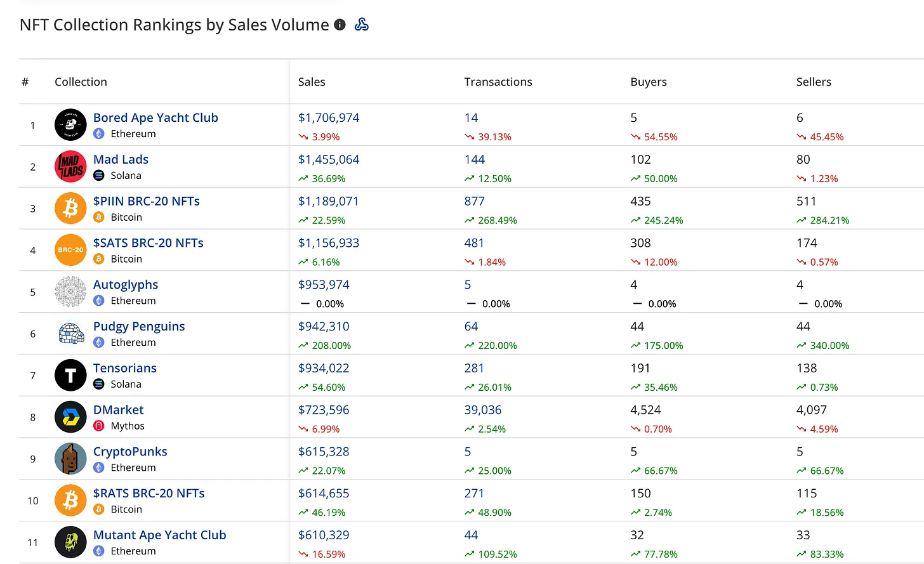Click the Pudgy Penguins igloo logo
Image resolution: width=924 pixels, height=564 pixels.
pos(70,334)
